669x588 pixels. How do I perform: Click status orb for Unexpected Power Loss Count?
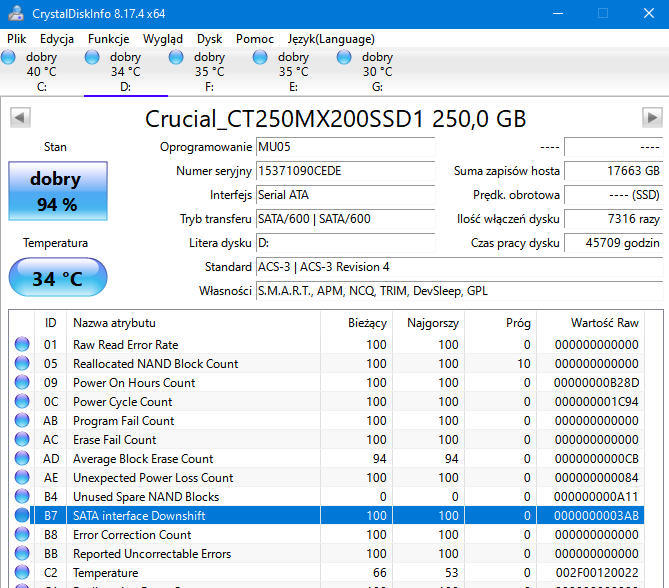(22, 477)
